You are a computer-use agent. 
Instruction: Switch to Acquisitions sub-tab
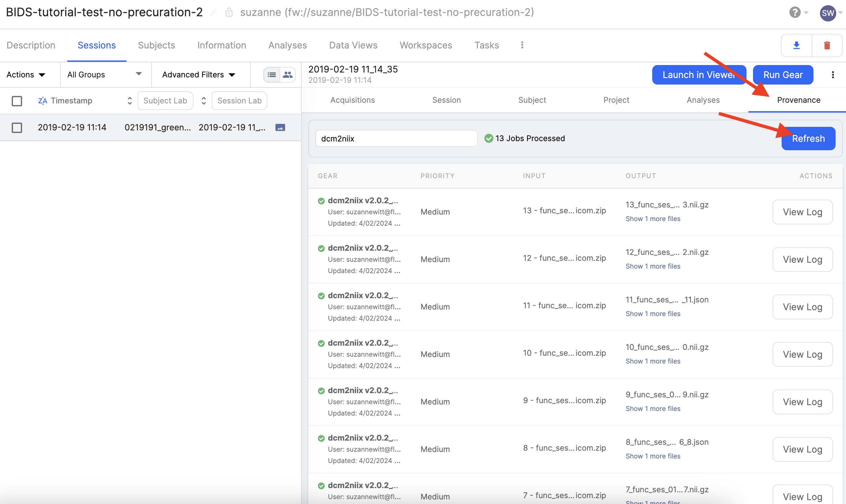click(352, 100)
